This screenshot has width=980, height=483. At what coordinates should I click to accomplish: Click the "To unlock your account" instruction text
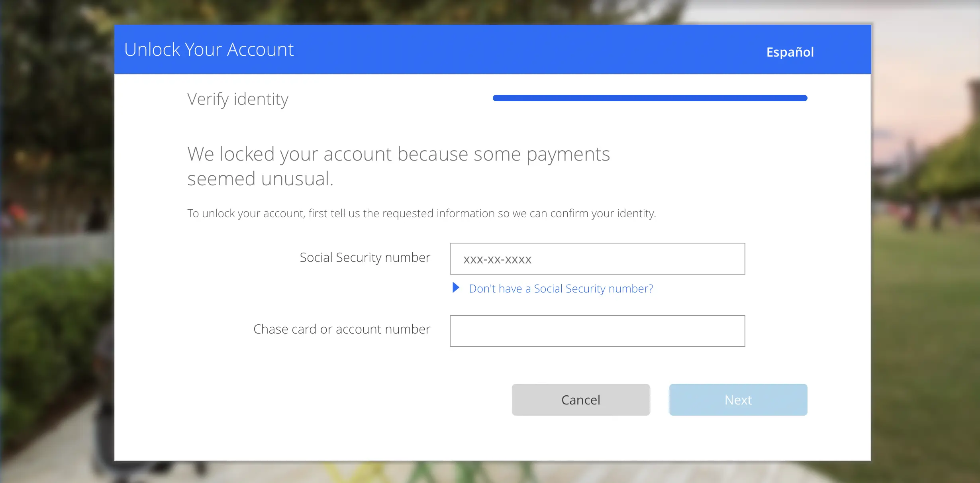421,214
